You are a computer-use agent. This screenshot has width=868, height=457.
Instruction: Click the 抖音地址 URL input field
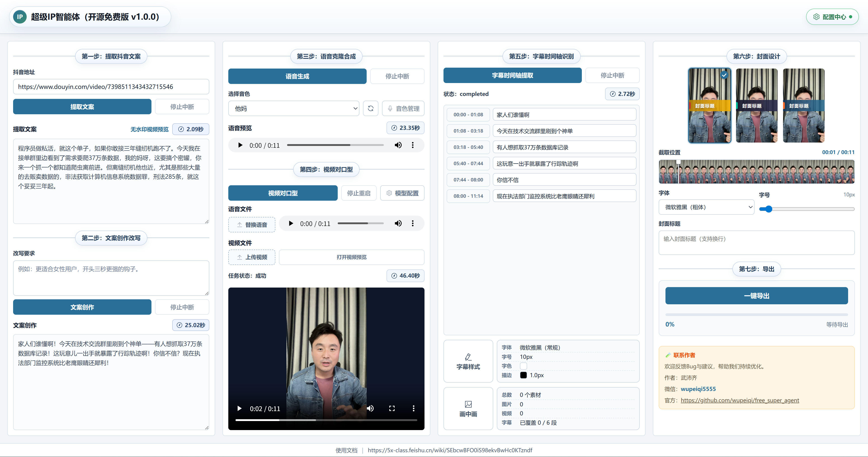[111, 87]
